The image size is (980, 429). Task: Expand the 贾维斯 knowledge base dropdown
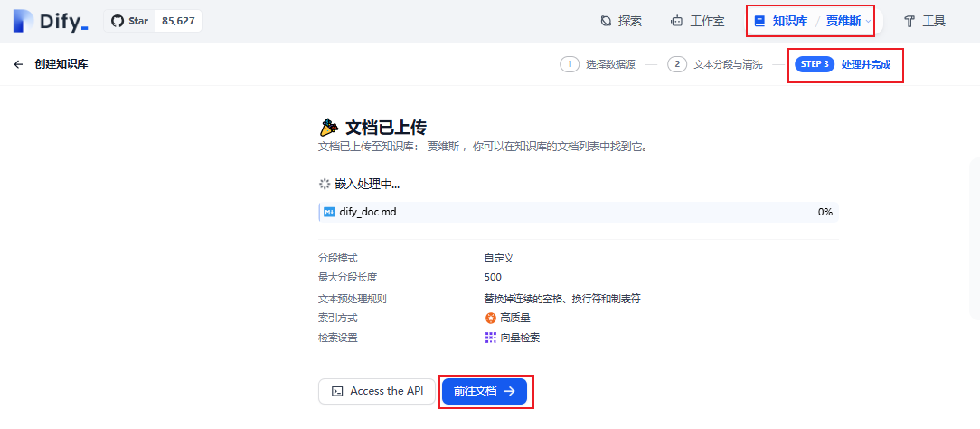point(848,21)
